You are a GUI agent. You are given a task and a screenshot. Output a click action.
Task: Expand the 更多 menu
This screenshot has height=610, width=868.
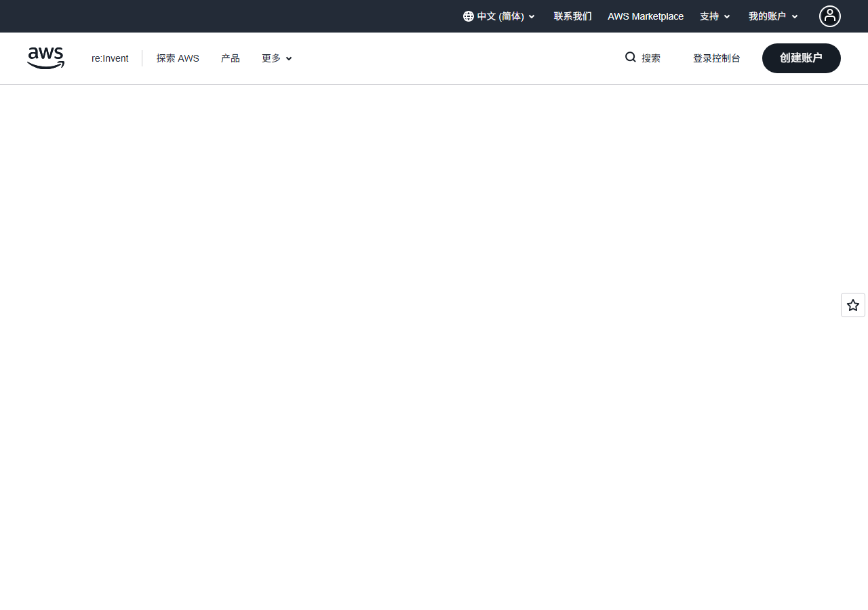[x=277, y=58]
